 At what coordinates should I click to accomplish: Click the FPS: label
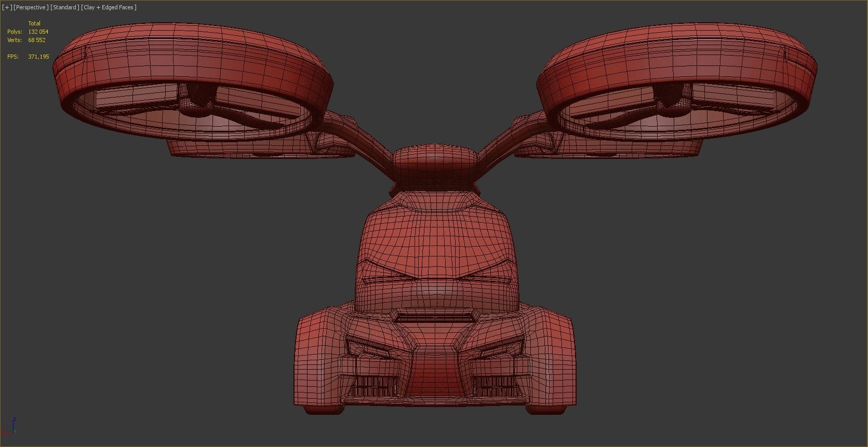point(13,57)
